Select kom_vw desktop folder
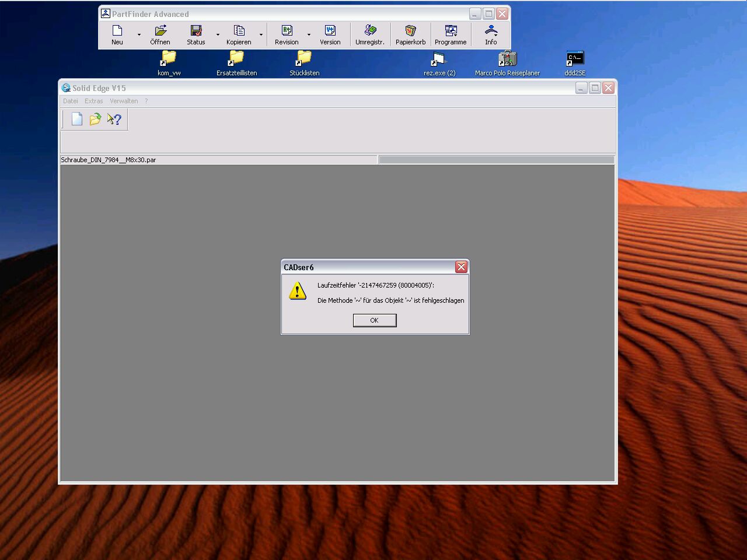 (x=169, y=63)
